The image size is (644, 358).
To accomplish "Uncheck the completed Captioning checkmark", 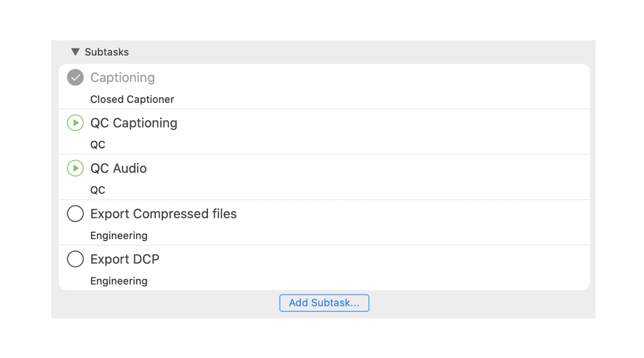I will click(75, 77).
